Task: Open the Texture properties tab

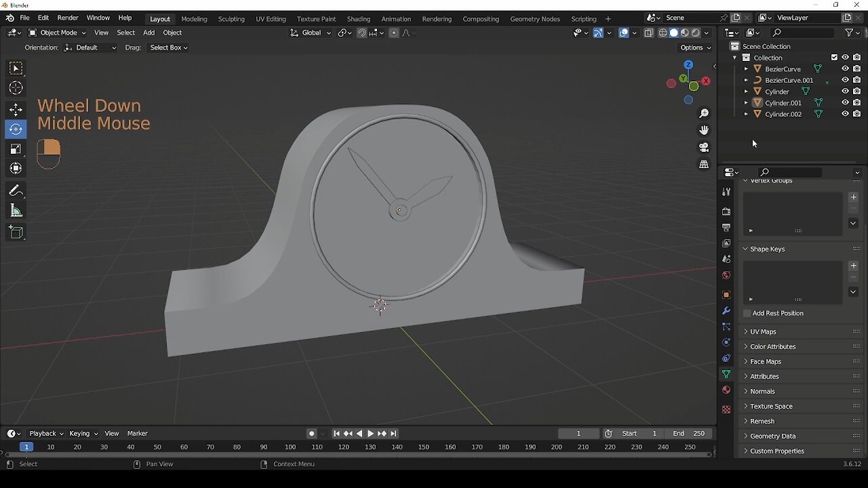Action: point(726,409)
